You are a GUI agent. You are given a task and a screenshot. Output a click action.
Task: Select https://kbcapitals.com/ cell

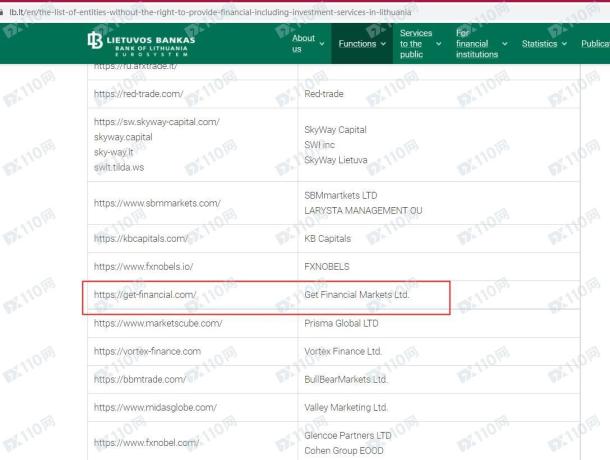click(193, 239)
